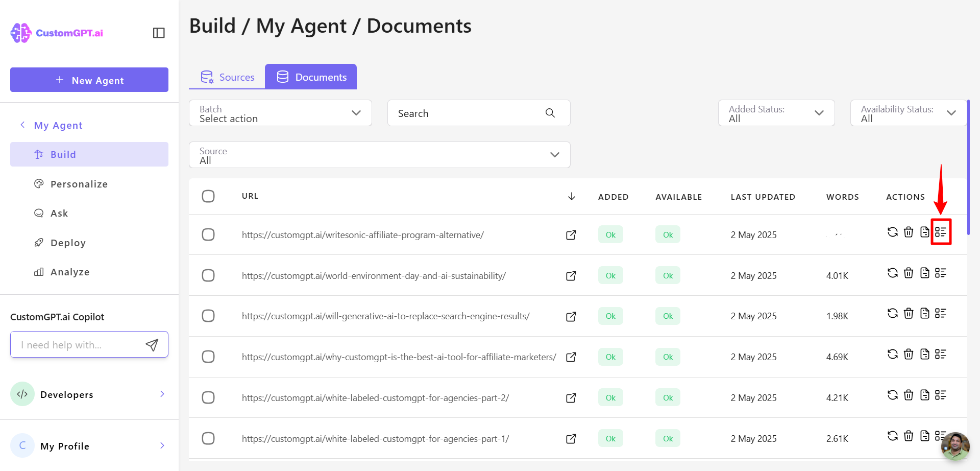980x471 pixels.
Task: Open metadata list icon for world-environment-day row
Action: point(941,273)
